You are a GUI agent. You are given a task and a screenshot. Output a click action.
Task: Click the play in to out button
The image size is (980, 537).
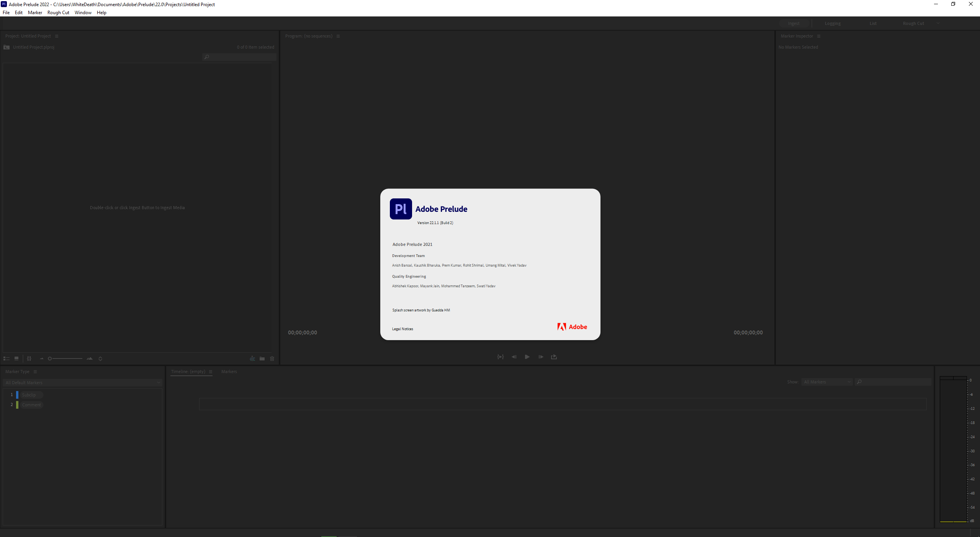[501, 357]
